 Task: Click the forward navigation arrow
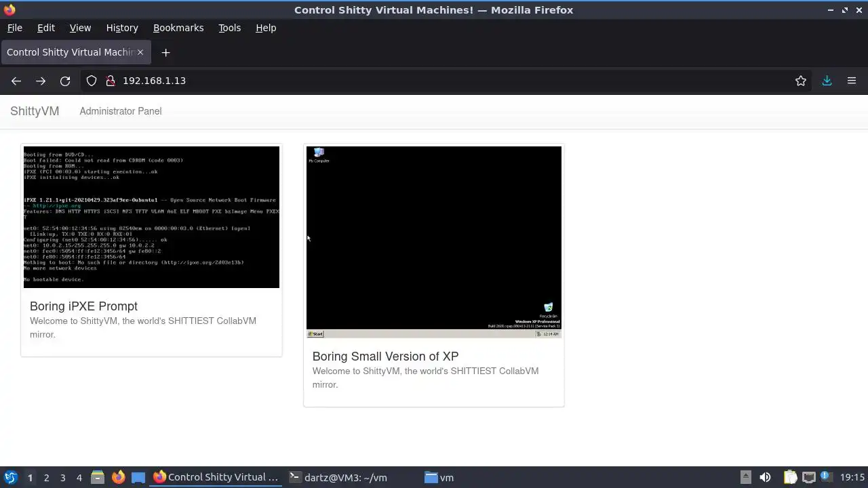pos(41,81)
